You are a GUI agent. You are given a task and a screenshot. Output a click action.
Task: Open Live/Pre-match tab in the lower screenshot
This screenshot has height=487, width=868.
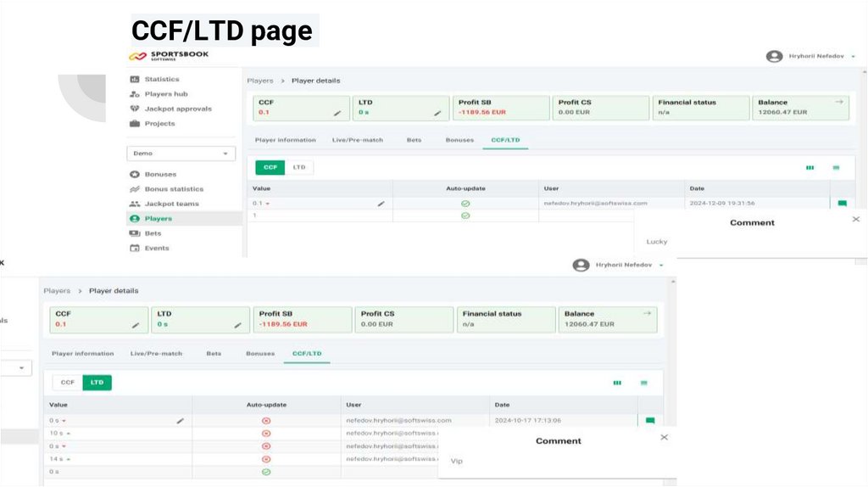[x=156, y=354]
